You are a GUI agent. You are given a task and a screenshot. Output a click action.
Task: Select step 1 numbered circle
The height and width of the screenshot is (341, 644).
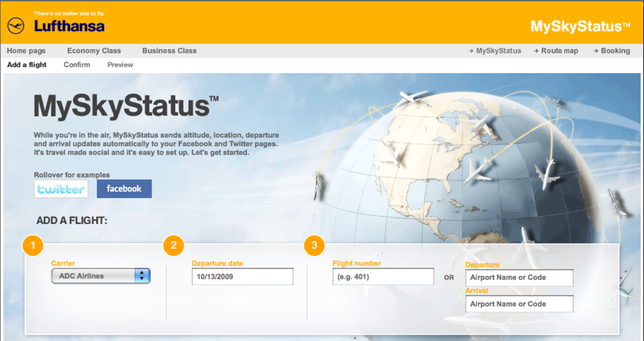tap(33, 246)
